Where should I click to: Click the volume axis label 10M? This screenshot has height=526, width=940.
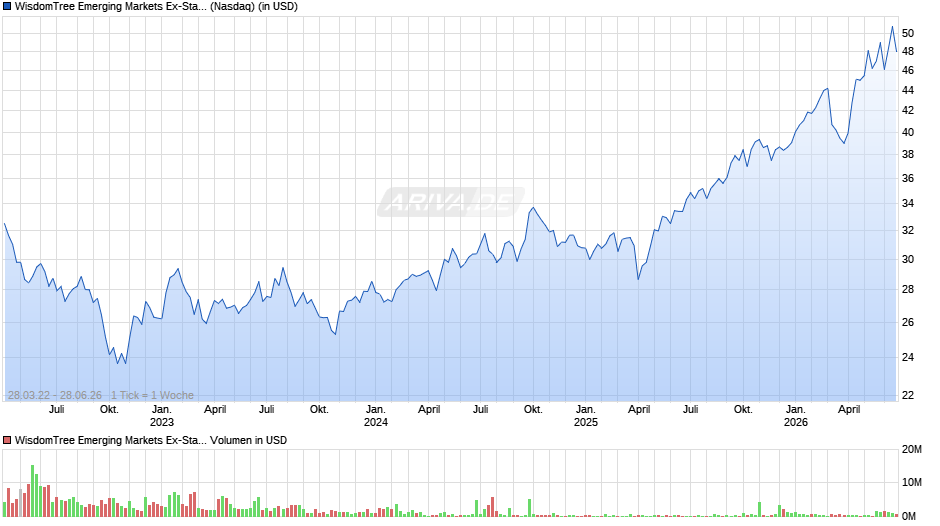click(x=911, y=483)
